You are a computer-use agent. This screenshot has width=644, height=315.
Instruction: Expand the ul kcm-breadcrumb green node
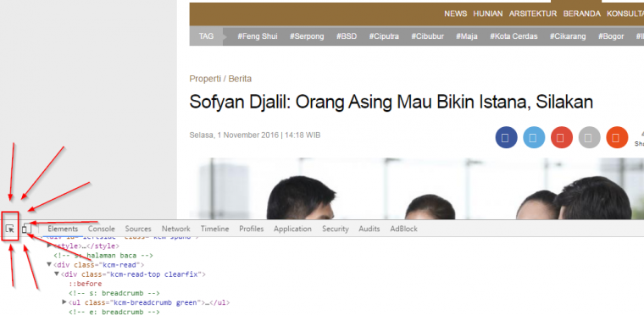pos(64,302)
